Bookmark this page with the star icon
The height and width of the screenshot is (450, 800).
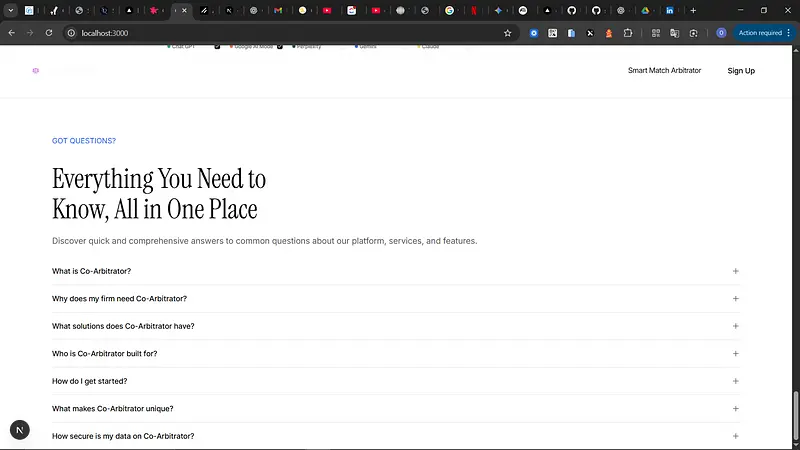tap(508, 33)
